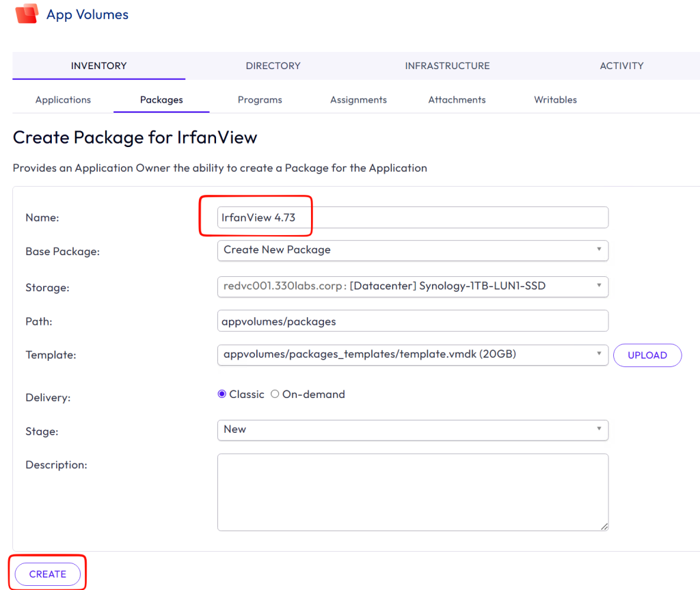
Task: Open the Stage dropdown showing New
Action: click(412, 429)
